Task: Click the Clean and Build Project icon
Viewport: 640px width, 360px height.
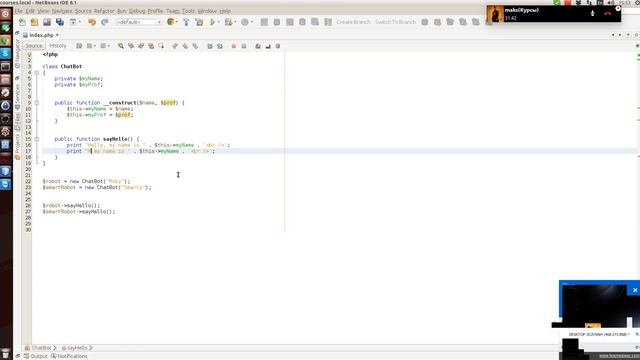Action: 199,22
